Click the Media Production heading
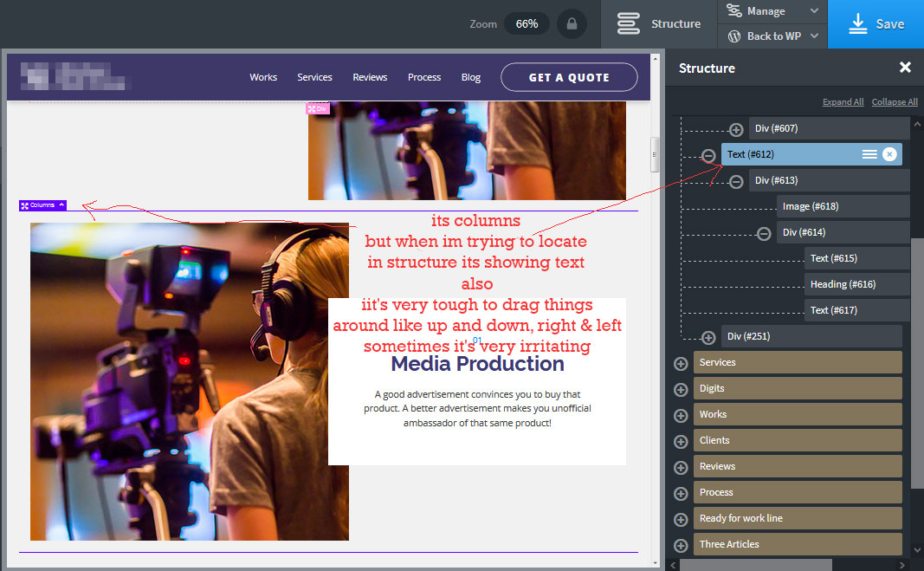The width and height of the screenshot is (924, 571). pos(477,364)
